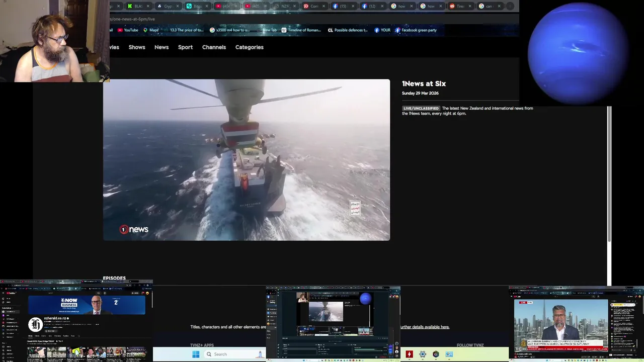Click the 'TVNZ+ APPS' footer heading

[202, 345]
